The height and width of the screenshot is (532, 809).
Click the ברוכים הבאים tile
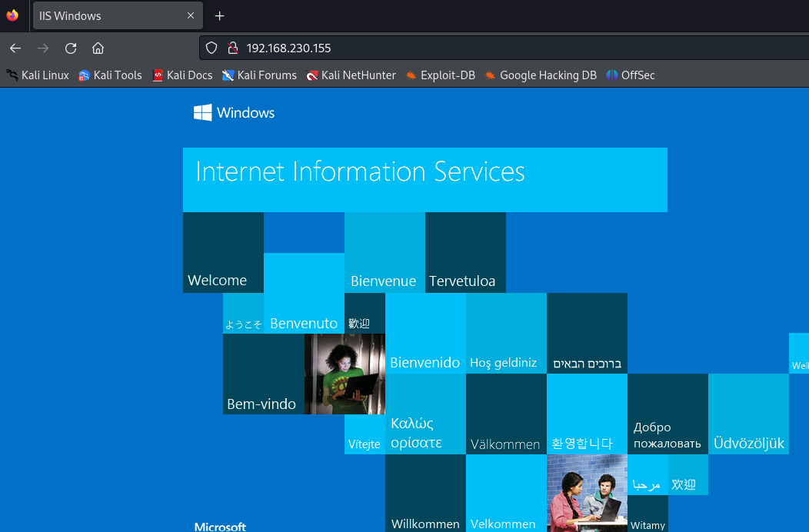tap(588, 334)
